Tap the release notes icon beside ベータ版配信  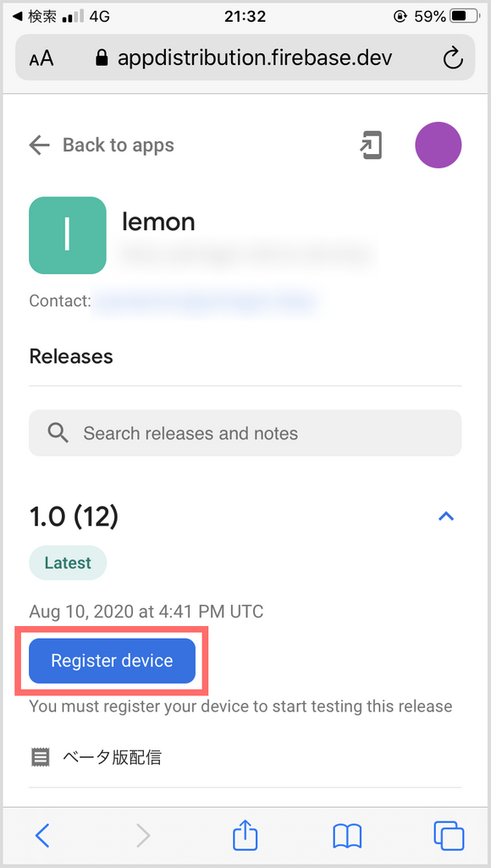click(40, 756)
